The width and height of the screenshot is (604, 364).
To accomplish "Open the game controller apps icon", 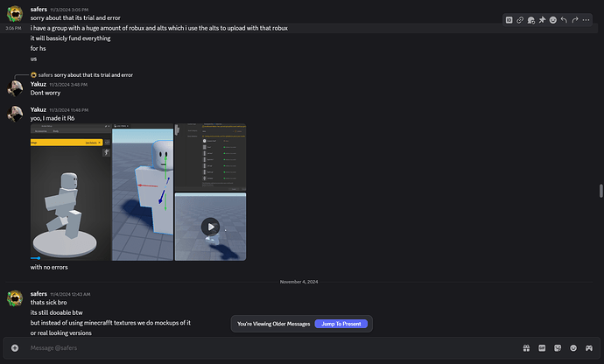I will tap(589, 348).
